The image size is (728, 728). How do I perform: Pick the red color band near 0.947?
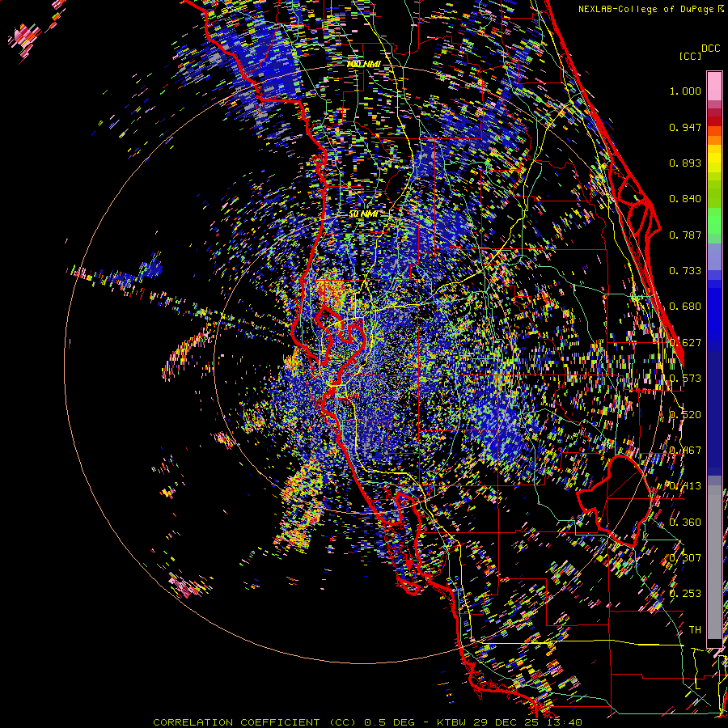click(714, 121)
